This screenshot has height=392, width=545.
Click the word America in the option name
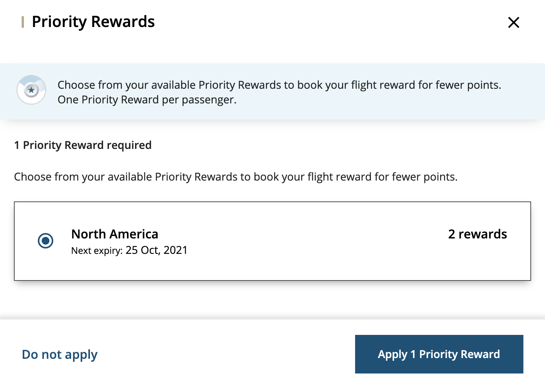pos(134,234)
